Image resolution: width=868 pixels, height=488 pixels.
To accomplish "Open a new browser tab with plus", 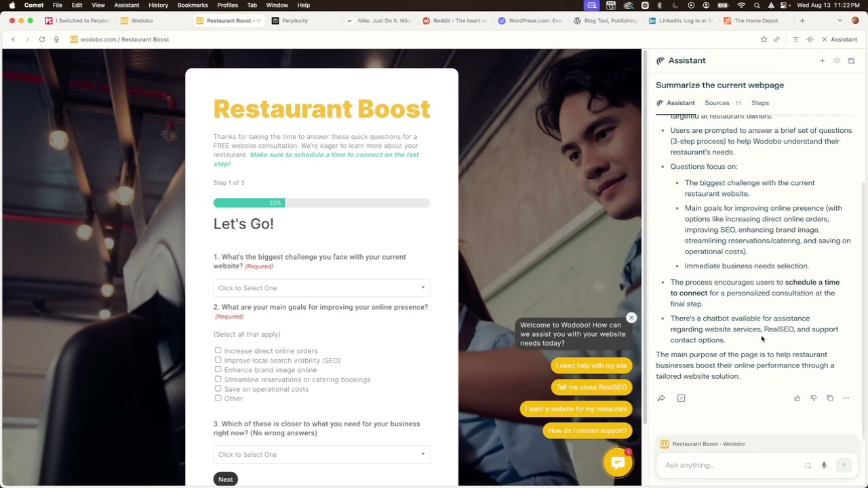I will (x=802, y=20).
